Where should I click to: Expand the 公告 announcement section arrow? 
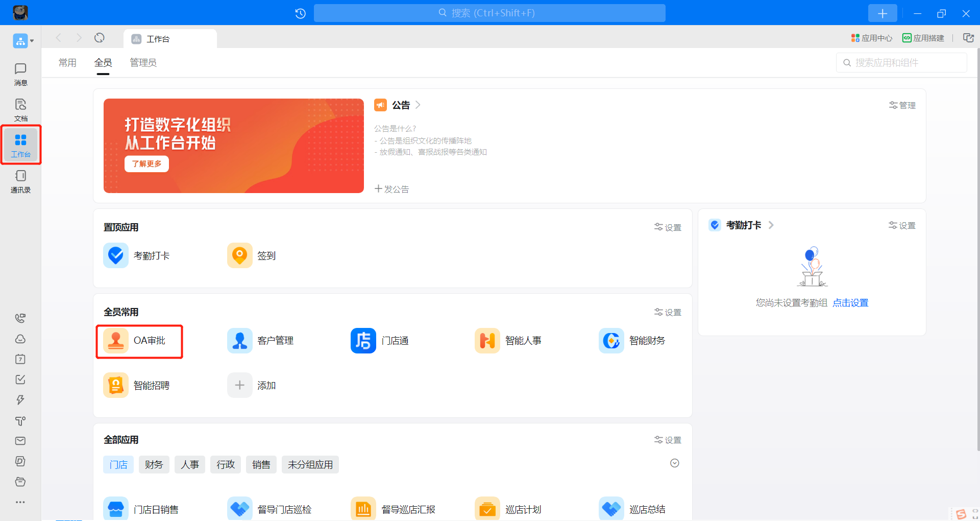(418, 105)
